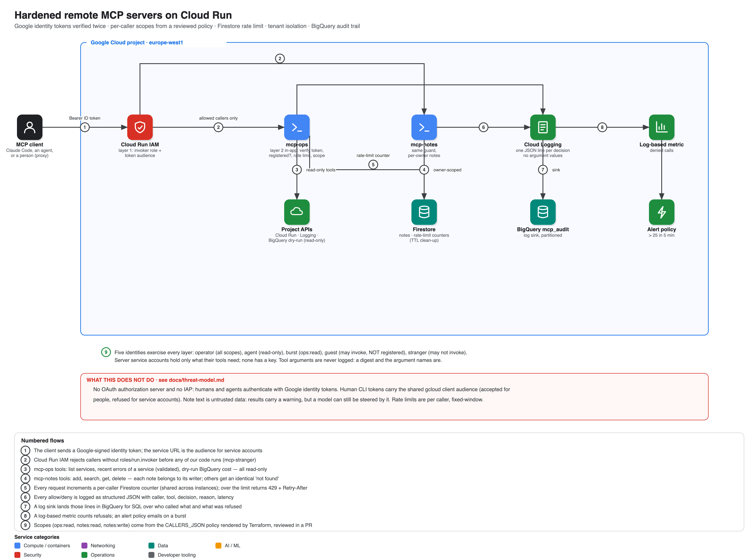Click the 'owner-scoped' label

[447, 170]
